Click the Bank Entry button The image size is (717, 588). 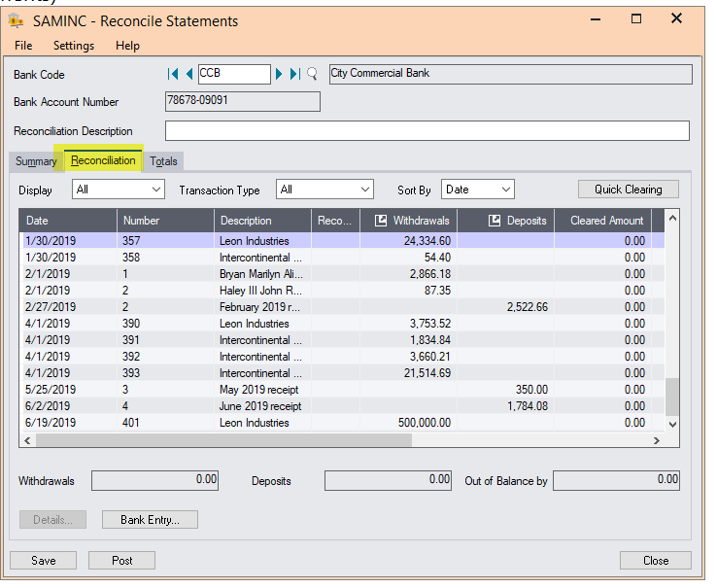click(150, 520)
